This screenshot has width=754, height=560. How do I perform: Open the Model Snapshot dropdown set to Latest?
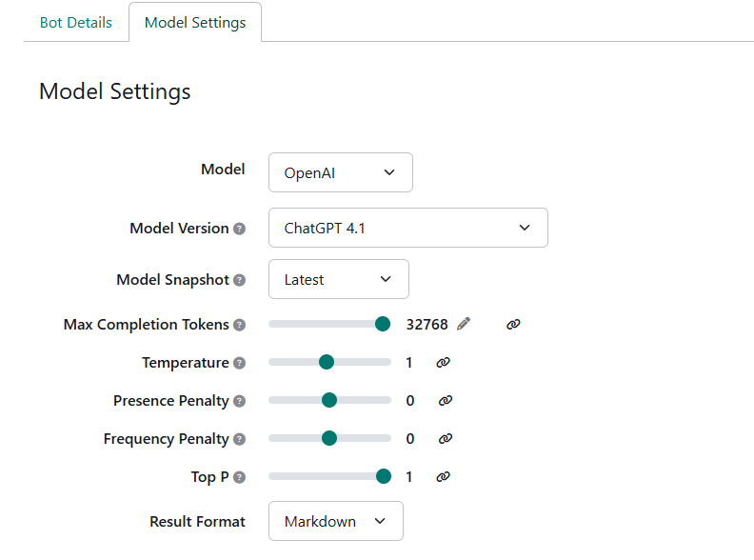click(338, 279)
